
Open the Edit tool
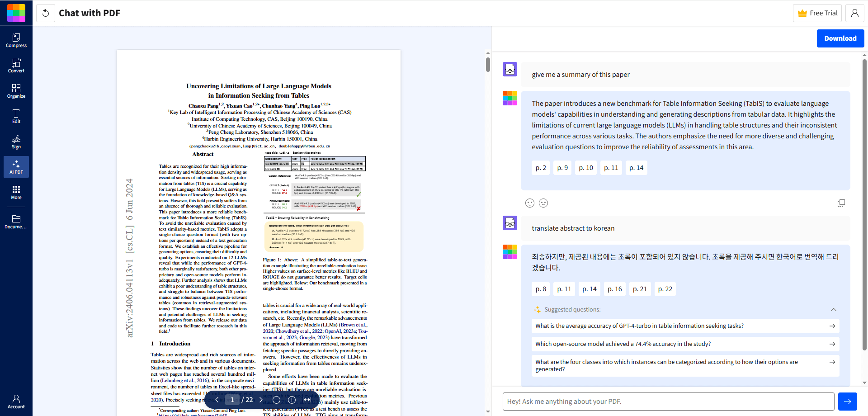(16, 117)
